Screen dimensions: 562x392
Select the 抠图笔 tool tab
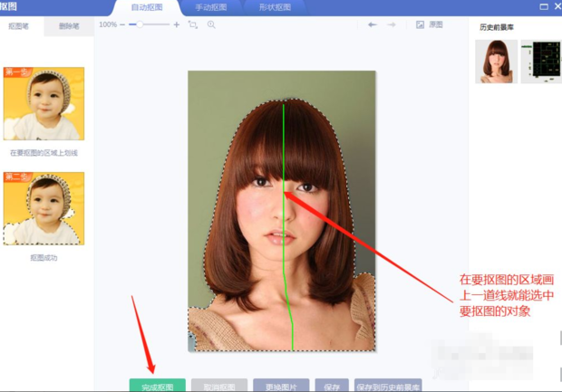click(x=19, y=26)
